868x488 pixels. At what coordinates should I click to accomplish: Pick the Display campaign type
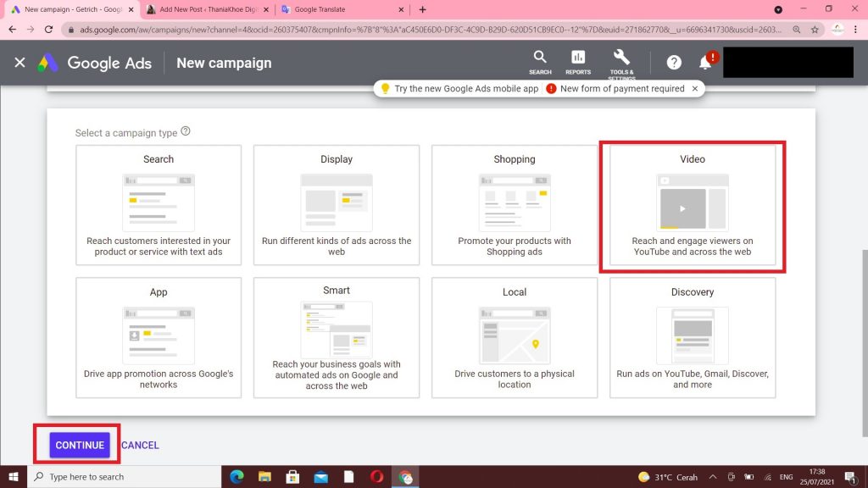[337, 206]
